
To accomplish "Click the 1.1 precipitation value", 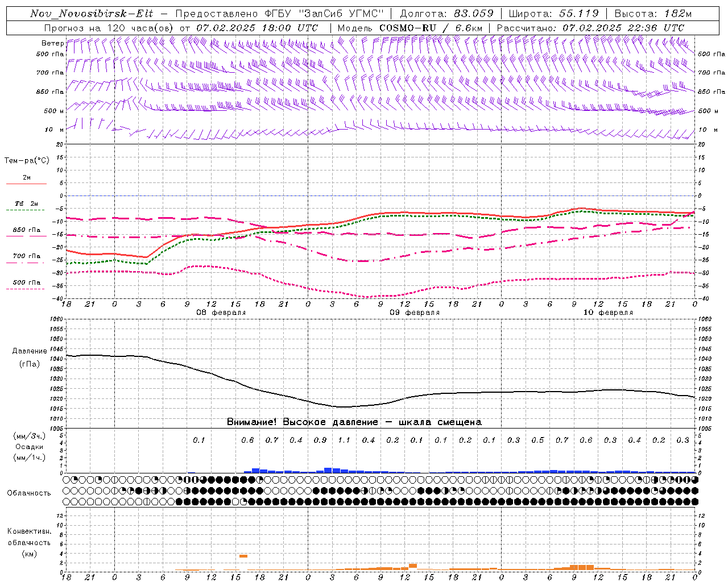I will coord(344,440).
